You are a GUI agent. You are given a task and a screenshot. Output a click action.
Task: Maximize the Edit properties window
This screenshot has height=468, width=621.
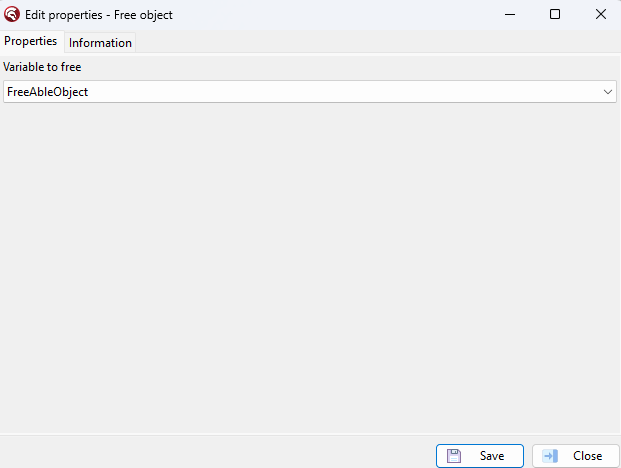pyautogui.click(x=555, y=15)
